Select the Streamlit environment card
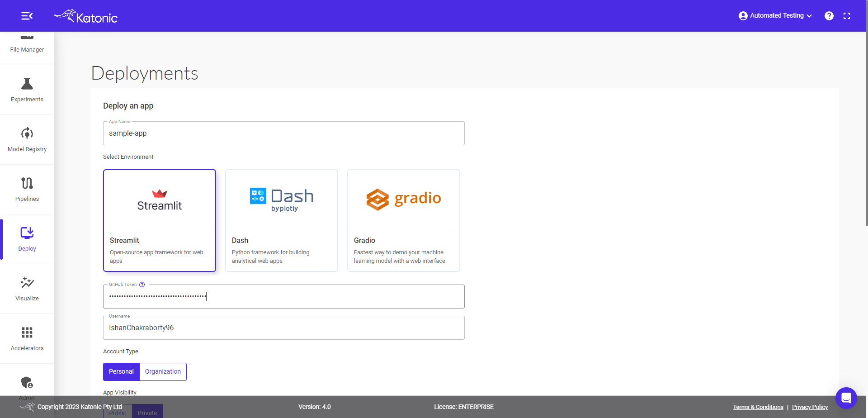Viewport: 868px width, 418px height. pyautogui.click(x=160, y=221)
